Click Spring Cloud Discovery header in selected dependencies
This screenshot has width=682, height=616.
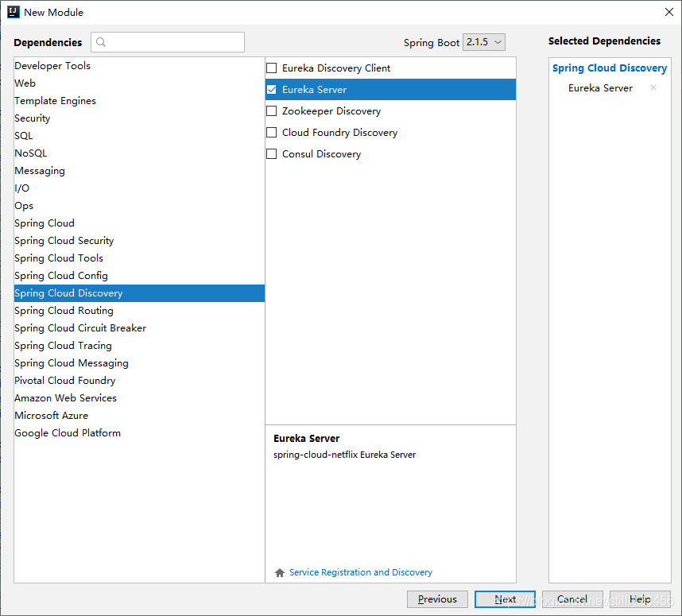[x=610, y=68]
